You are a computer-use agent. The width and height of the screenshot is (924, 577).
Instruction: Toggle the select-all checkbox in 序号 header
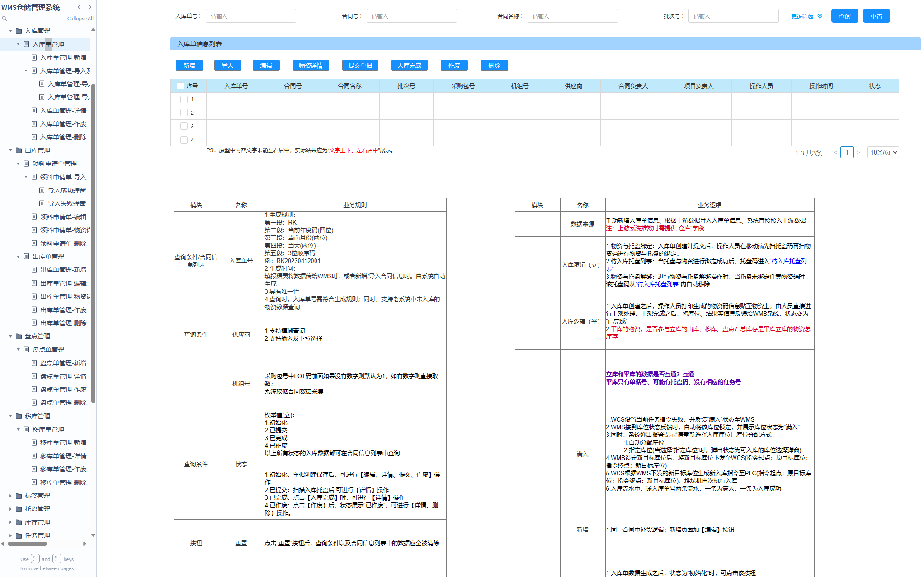(181, 86)
